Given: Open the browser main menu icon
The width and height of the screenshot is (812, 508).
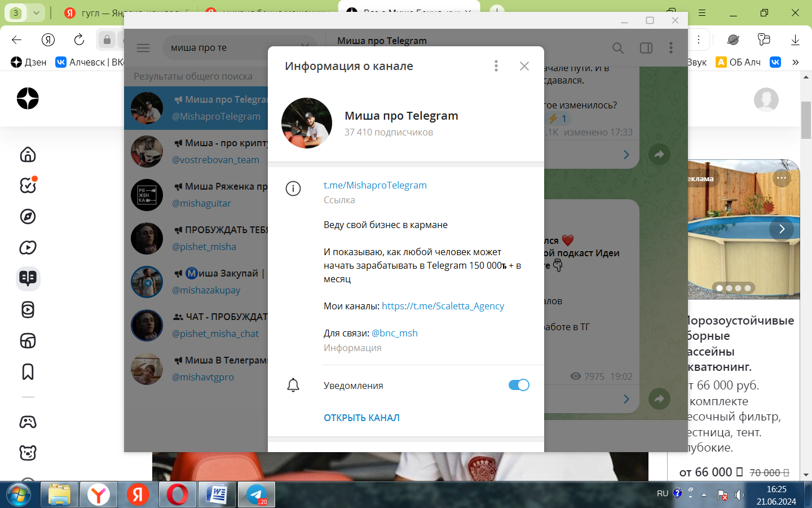Looking at the screenshot, I should (702, 12).
